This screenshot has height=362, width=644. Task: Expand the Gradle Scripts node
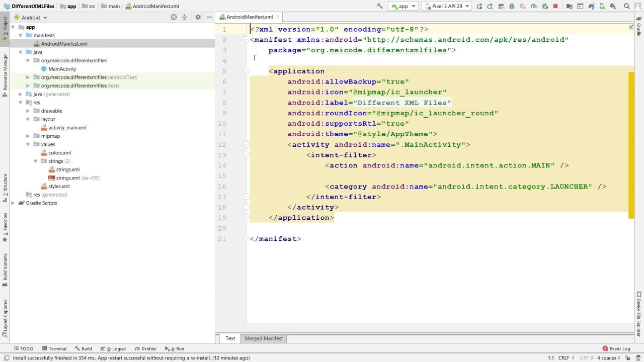13,203
